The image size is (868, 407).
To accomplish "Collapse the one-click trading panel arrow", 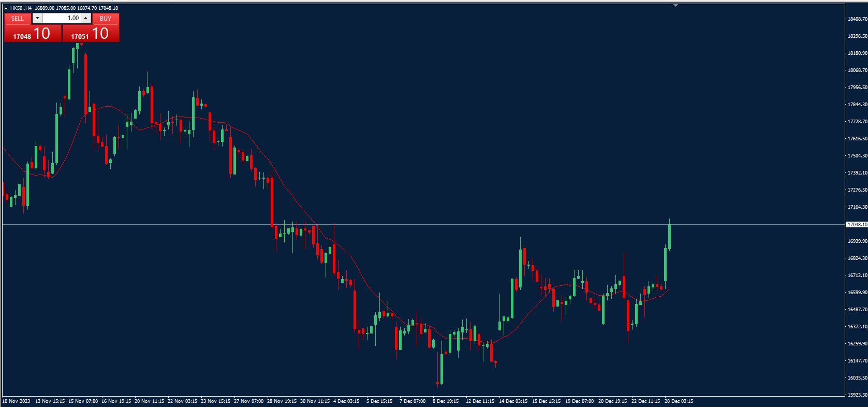I will 6,8.
